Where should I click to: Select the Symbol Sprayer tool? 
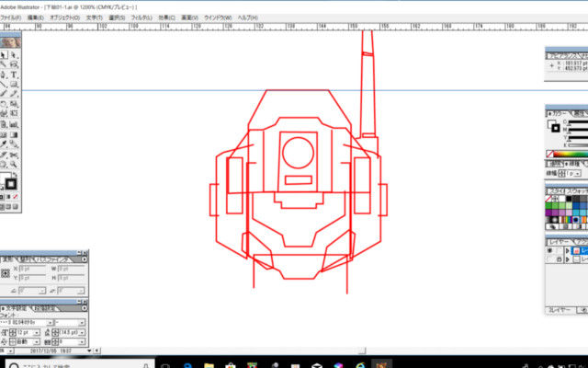click(x=4, y=124)
